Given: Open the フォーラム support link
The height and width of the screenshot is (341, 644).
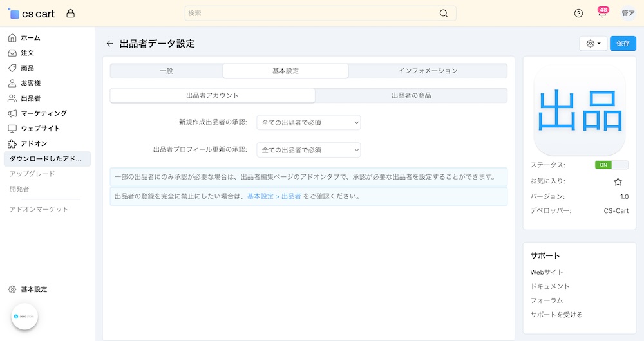Looking at the screenshot, I should [547, 300].
